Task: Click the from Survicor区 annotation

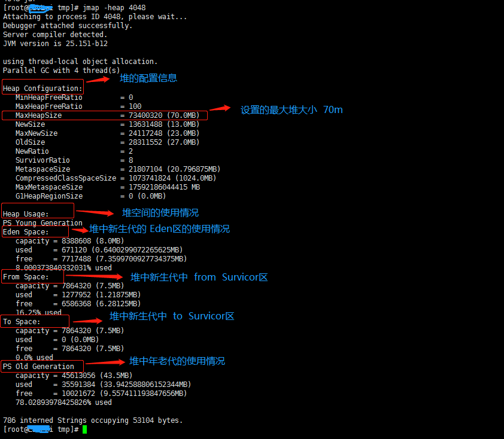Action: pos(198,277)
